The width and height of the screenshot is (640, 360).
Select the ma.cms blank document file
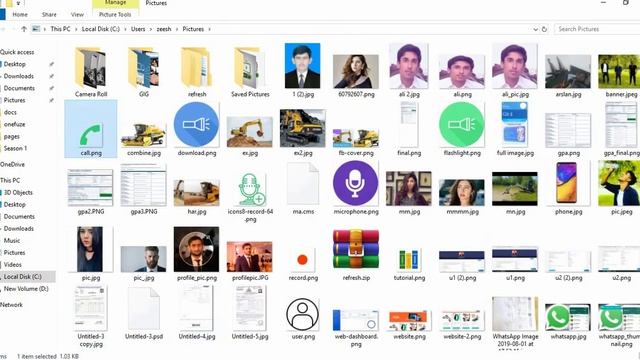303,188
